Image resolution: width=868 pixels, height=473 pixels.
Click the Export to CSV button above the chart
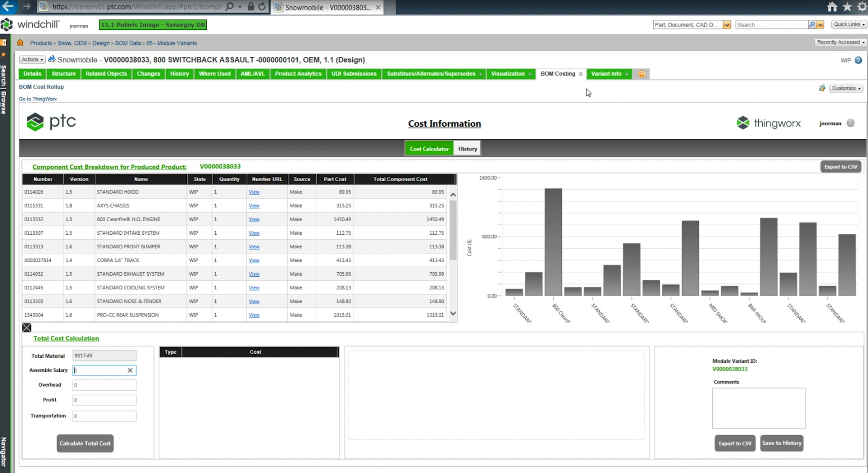tap(840, 167)
